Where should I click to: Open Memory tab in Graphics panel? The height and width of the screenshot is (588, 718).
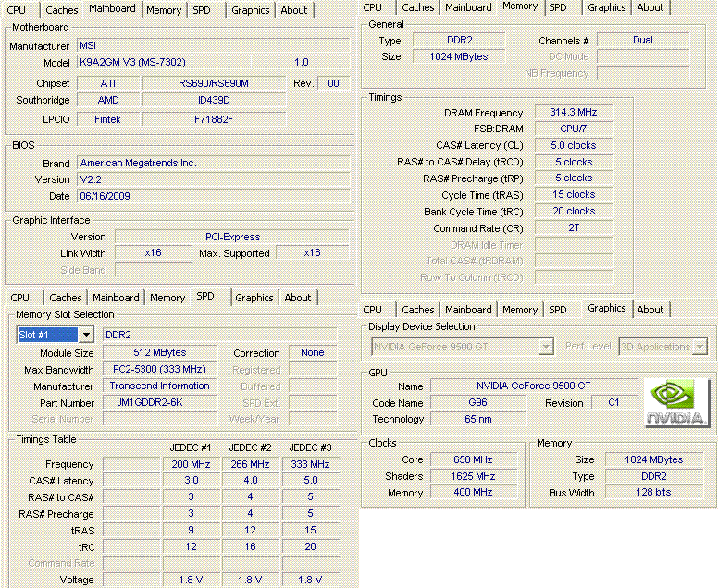click(x=520, y=310)
